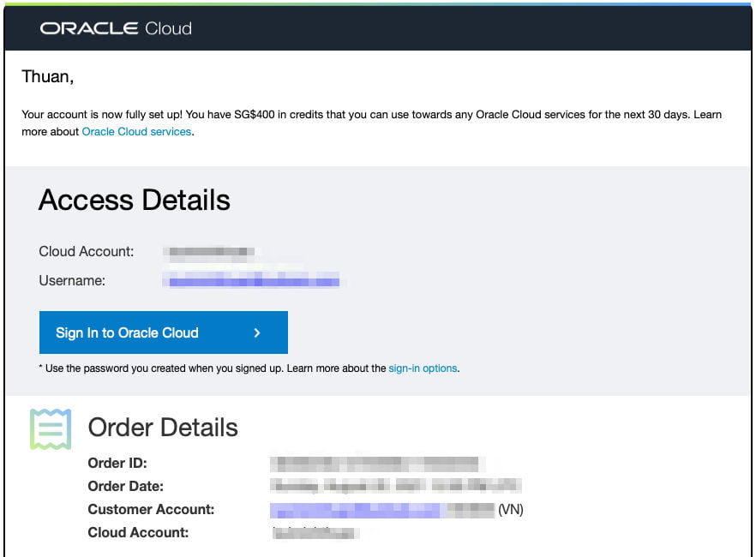Viewport: 756px width, 557px height.
Task: Open the Oracle Cloud services link
Action: pyautogui.click(x=136, y=131)
